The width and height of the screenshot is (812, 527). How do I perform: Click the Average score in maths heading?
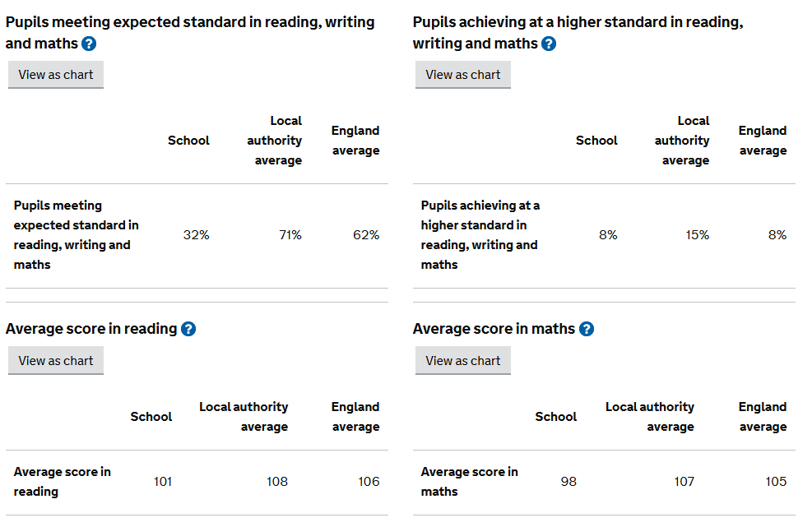(x=494, y=329)
